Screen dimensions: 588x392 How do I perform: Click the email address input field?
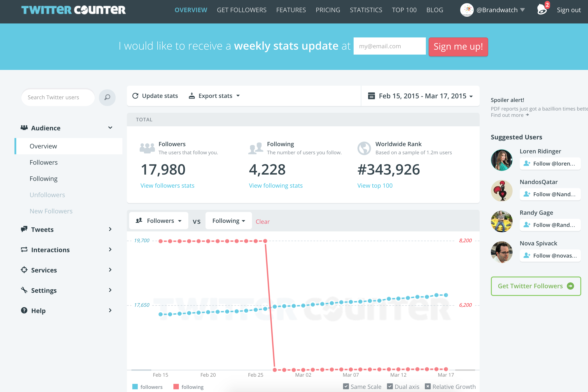pyautogui.click(x=389, y=46)
